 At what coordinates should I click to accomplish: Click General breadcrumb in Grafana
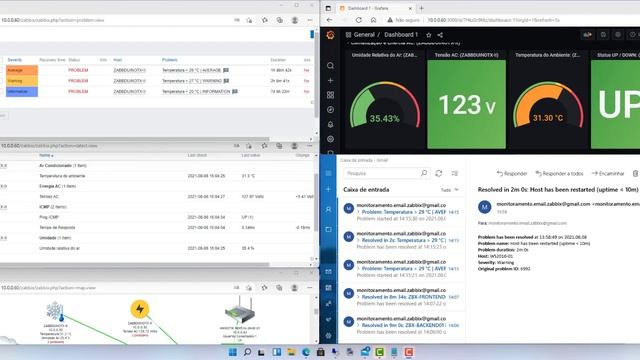coord(364,35)
